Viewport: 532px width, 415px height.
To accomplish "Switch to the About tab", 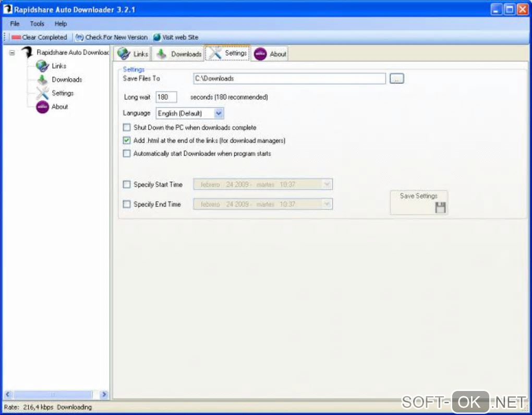I will click(270, 54).
